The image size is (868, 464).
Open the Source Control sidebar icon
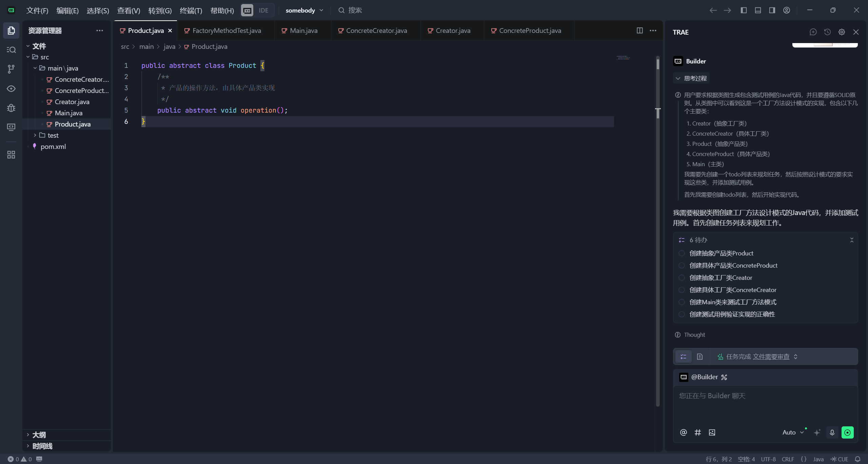pyautogui.click(x=11, y=69)
